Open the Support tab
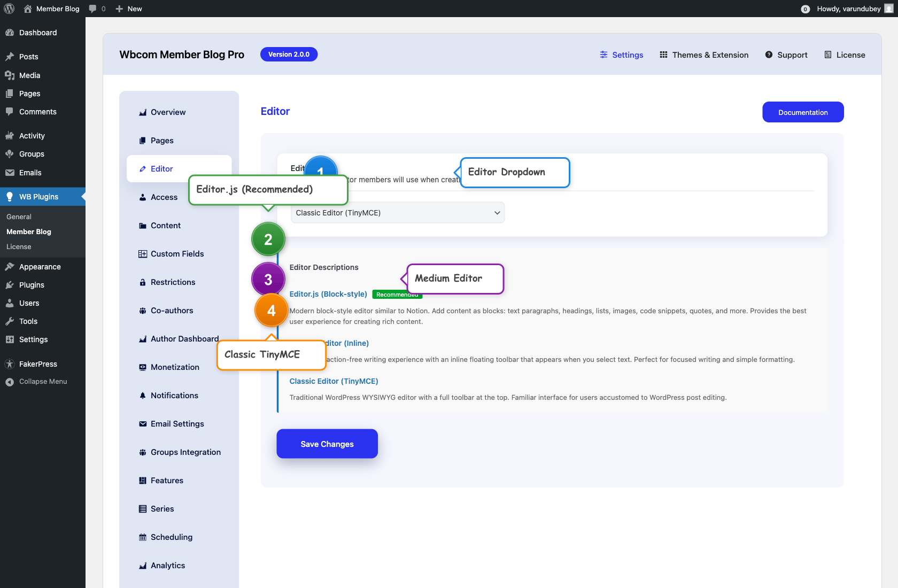Image resolution: width=898 pixels, height=588 pixels. pos(786,55)
